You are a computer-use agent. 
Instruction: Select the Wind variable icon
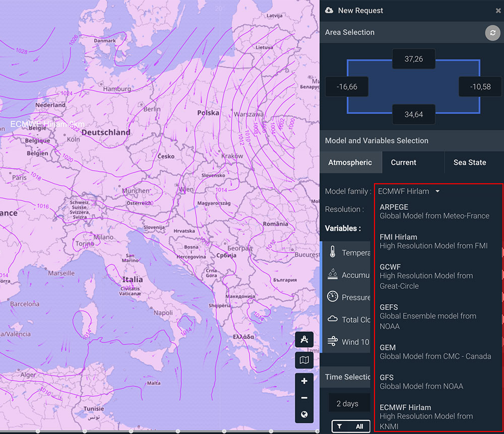[333, 341]
